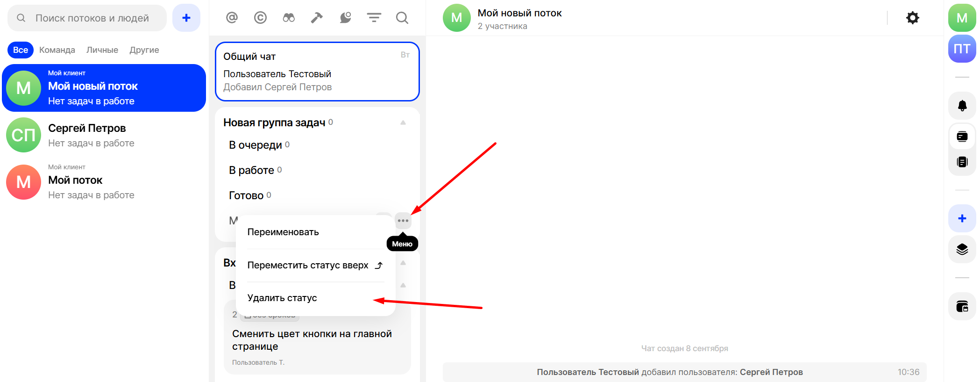Switch to the 'Личные' filter tab
The image size is (980, 382).
[x=102, y=50]
